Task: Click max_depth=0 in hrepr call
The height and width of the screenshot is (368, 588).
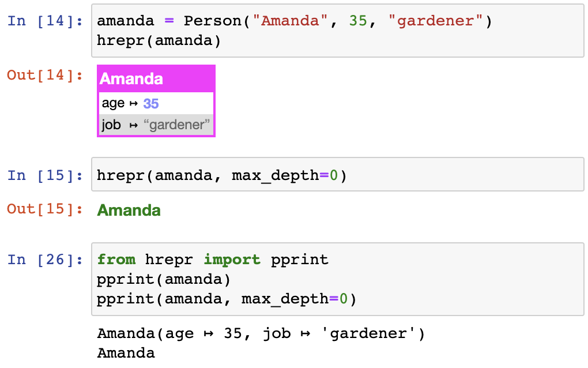Action: click(285, 175)
